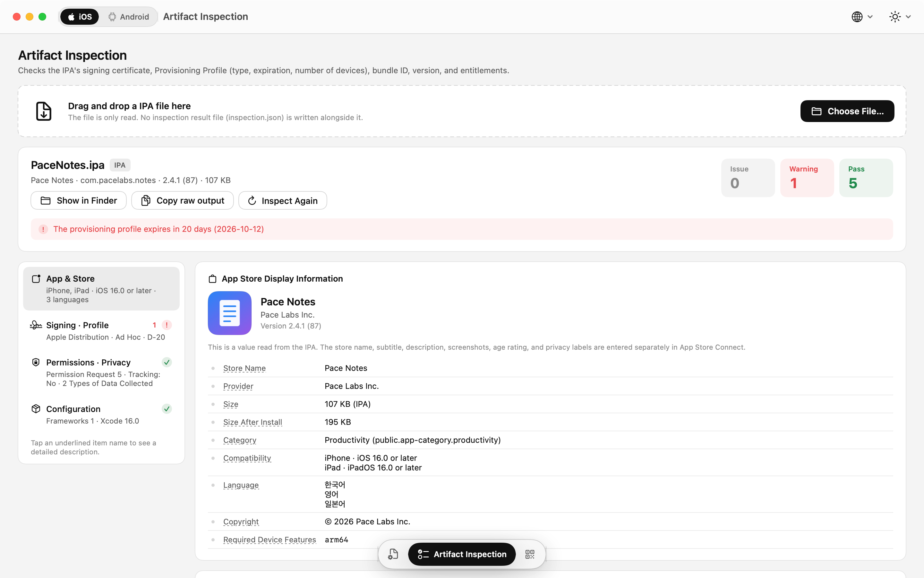Click the Configuration green checkmark badge

tap(167, 409)
